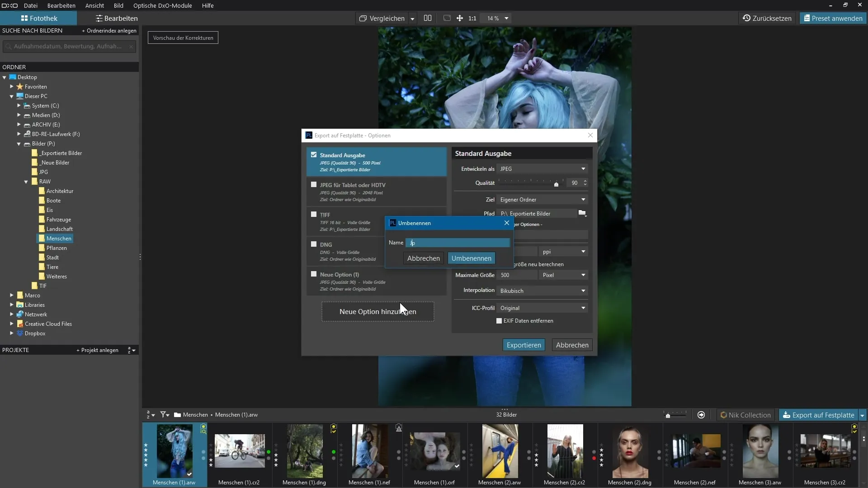Open Export auf Festplatte dropdown arrow
Image resolution: width=868 pixels, height=488 pixels.
point(862,415)
